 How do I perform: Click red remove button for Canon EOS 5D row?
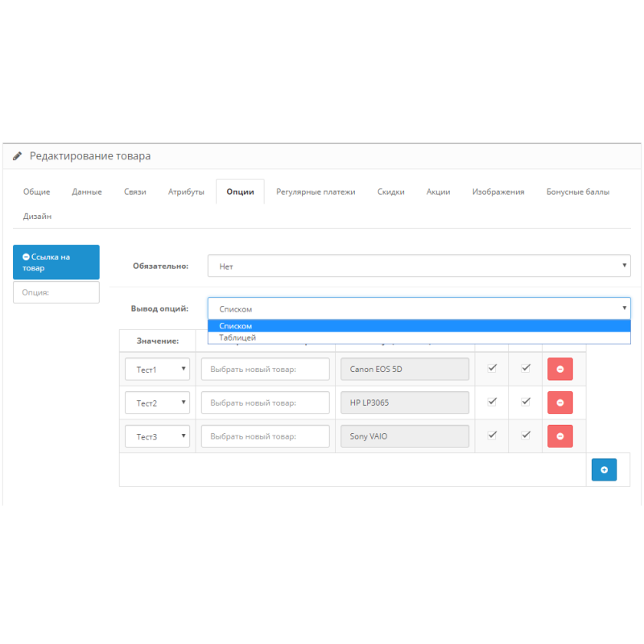click(559, 369)
